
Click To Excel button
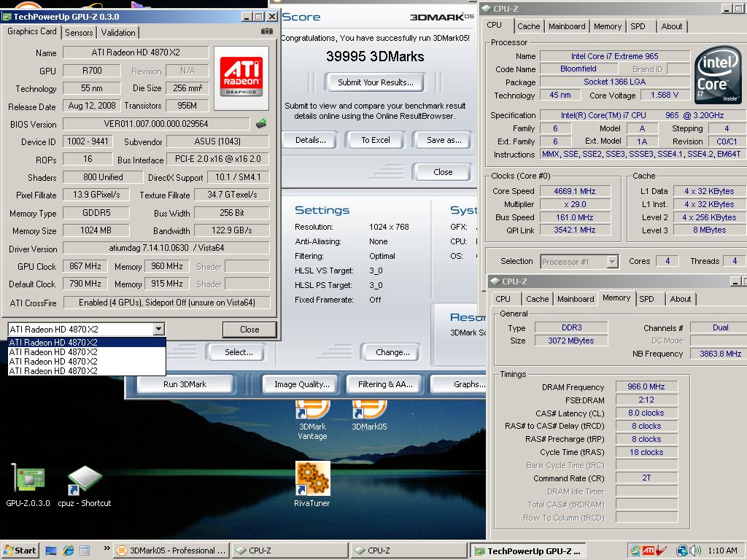tap(376, 140)
